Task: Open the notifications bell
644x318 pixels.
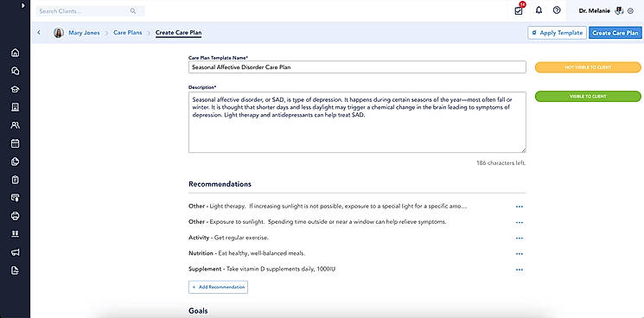Action: click(539, 10)
